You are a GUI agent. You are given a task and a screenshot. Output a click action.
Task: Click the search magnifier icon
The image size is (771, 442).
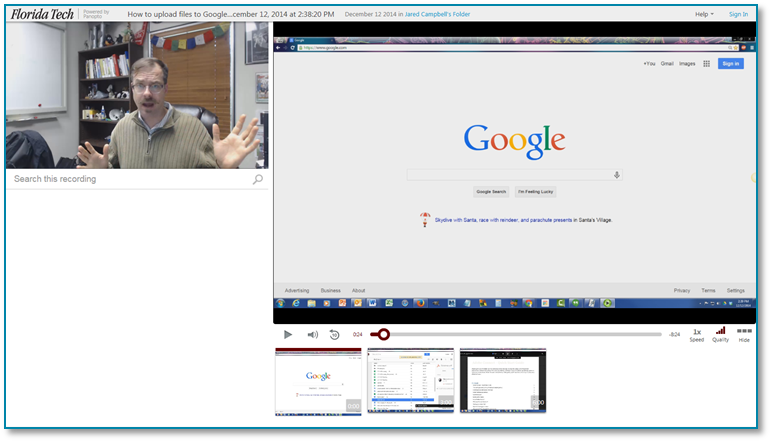click(258, 179)
